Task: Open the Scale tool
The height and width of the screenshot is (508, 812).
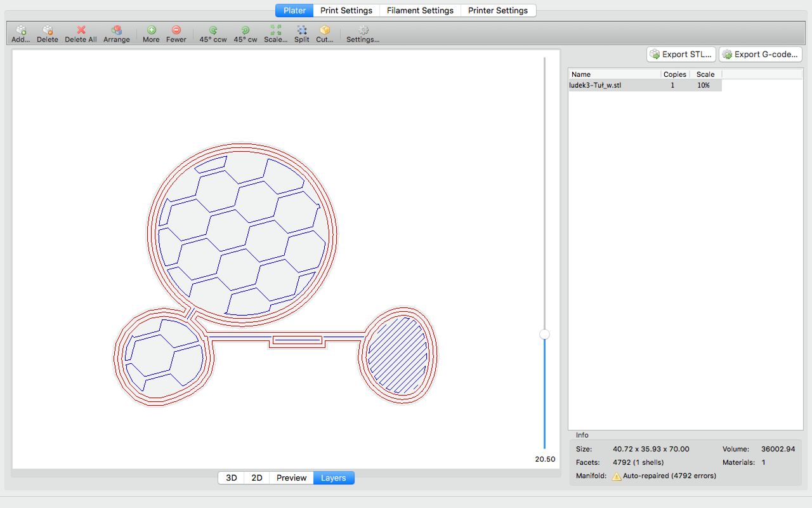Action: pos(275,30)
